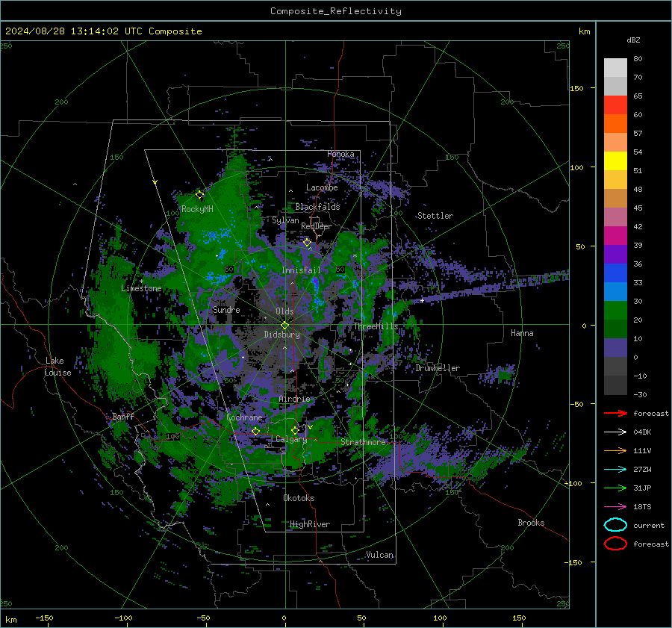Click the red forecast arrow in legend
The image size is (672, 628).
(x=615, y=413)
